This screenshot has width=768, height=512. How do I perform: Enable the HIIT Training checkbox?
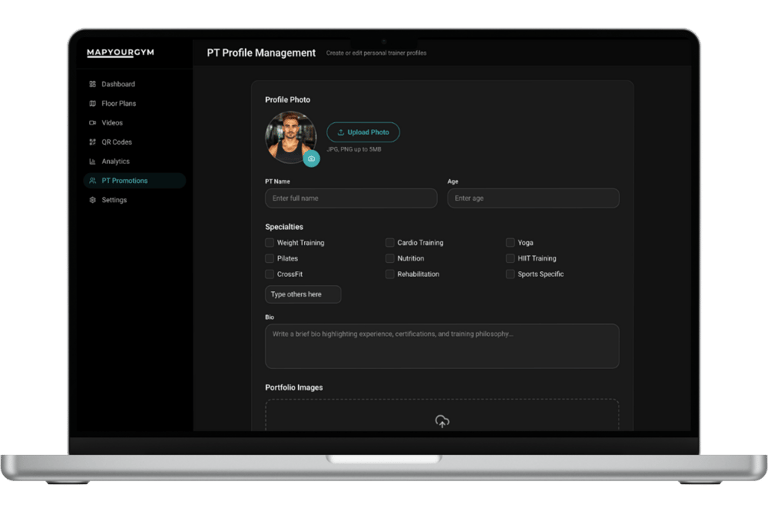pyautogui.click(x=510, y=258)
